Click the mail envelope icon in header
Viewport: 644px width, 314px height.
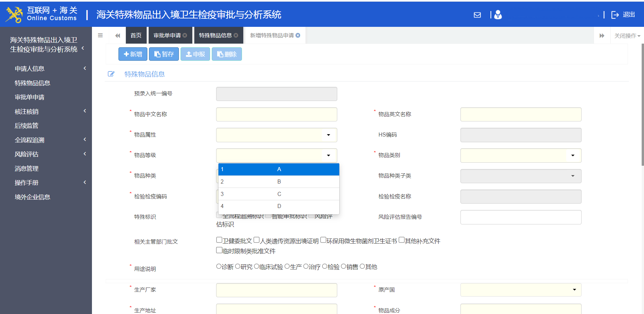(x=477, y=15)
